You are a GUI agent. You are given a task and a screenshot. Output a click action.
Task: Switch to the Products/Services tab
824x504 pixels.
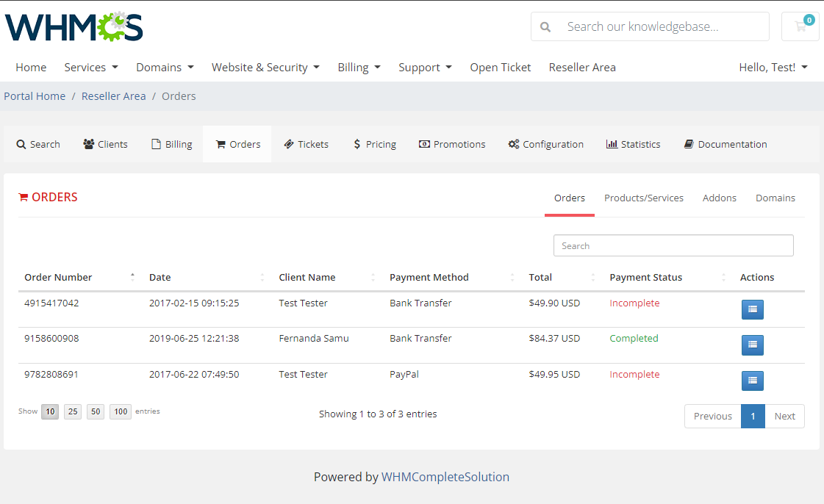[x=644, y=198]
